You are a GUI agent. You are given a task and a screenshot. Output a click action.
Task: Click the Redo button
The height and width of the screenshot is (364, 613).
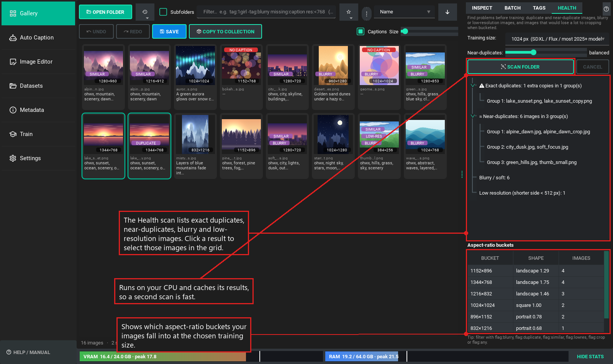point(133,31)
